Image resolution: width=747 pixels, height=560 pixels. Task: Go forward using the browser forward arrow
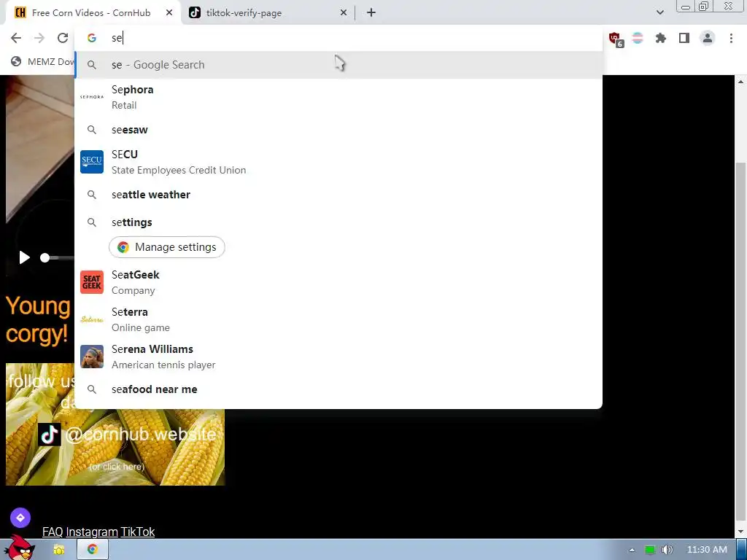point(39,38)
